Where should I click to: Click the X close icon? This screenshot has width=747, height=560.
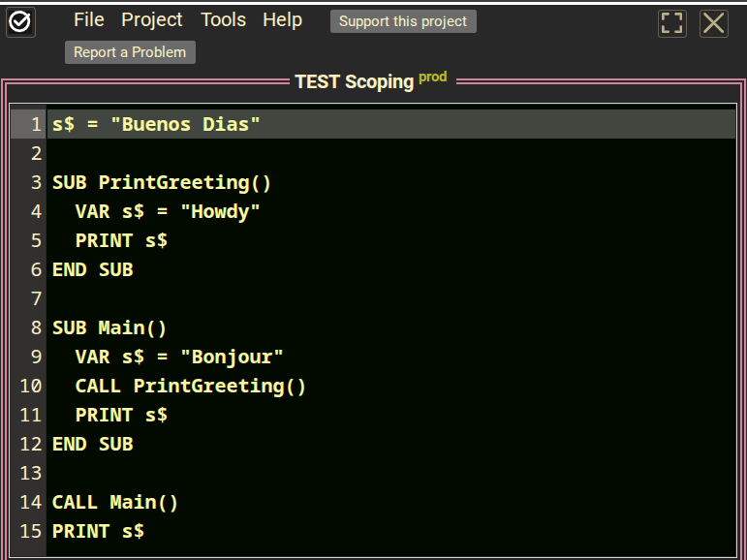click(x=714, y=23)
